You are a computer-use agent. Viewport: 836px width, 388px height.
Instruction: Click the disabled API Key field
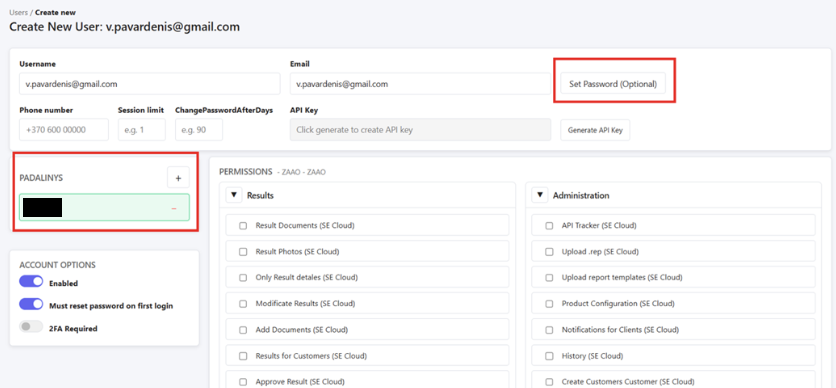(x=420, y=130)
